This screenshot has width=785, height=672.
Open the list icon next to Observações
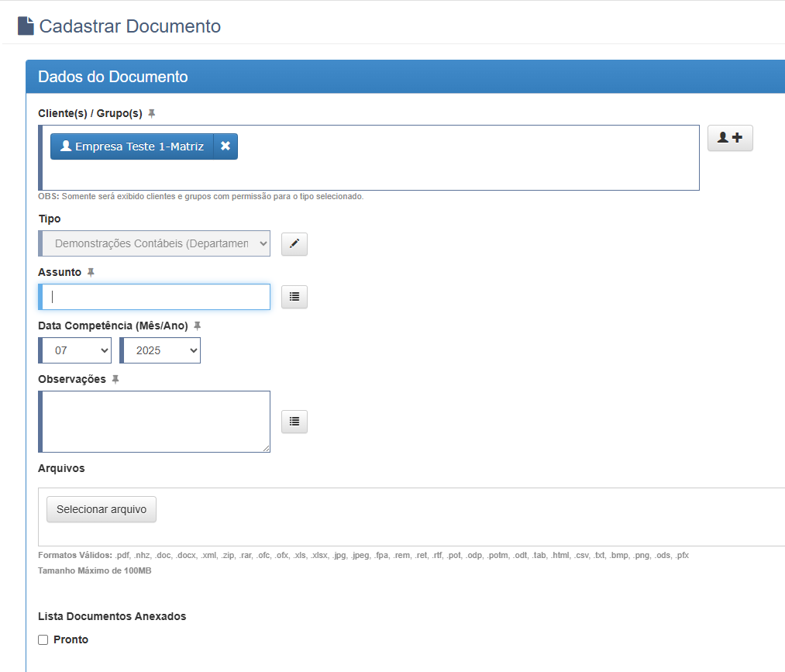(294, 422)
